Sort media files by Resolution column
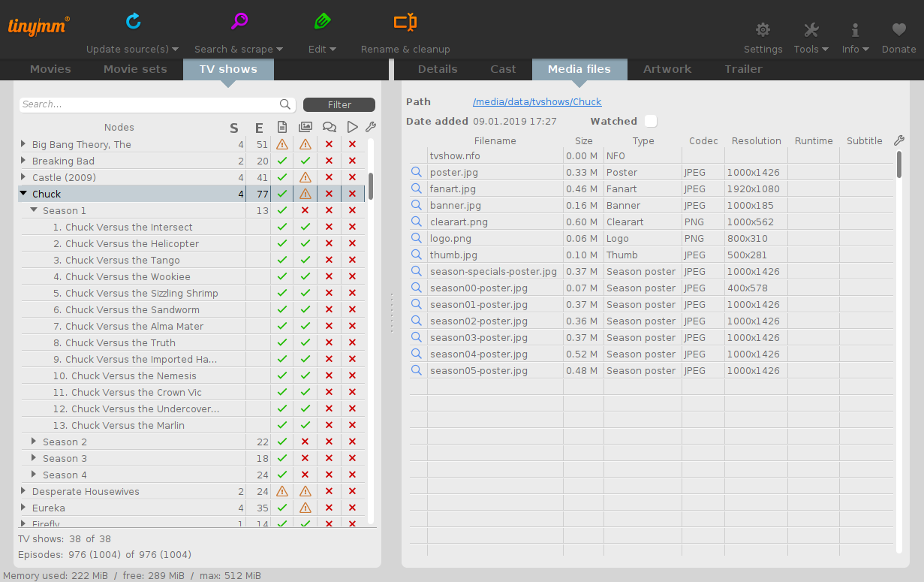The width and height of the screenshot is (924, 582). (x=757, y=141)
